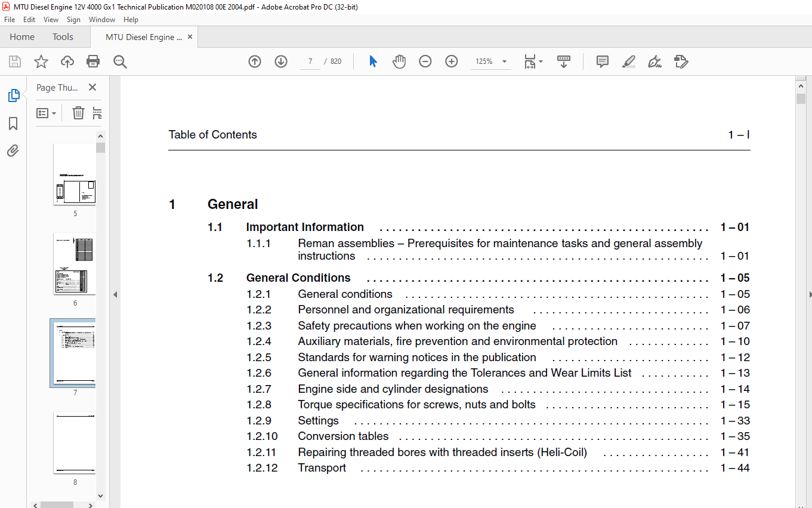
Task: Open 'Standards for warning notices in the publication'
Action: pyautogui.click(x=417, y=358)
